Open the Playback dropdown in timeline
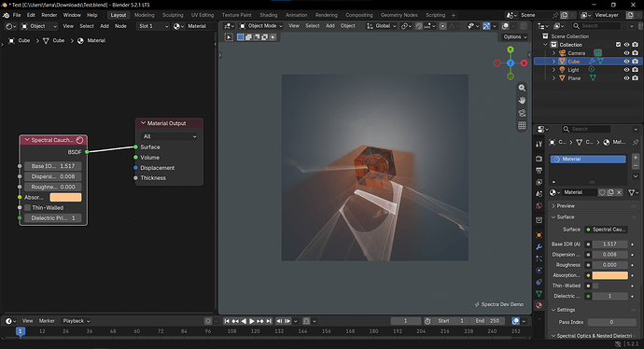 76,321
